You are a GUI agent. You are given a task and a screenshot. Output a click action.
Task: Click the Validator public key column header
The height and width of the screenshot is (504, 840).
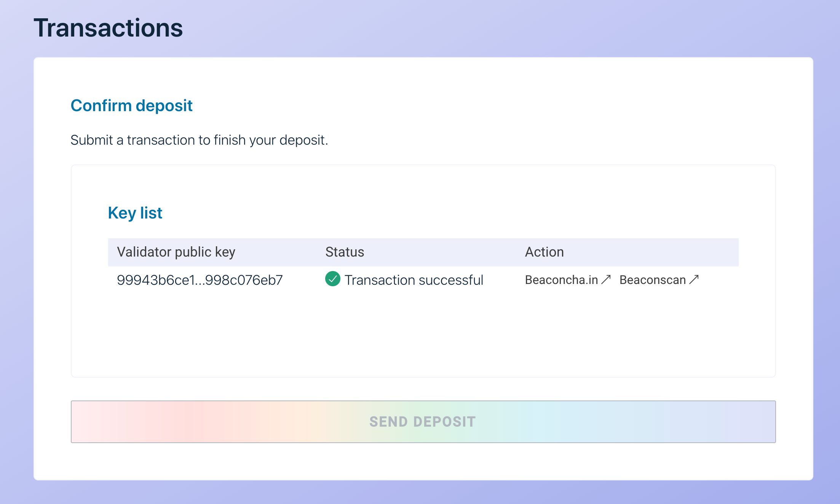click(x=176, y=252)
